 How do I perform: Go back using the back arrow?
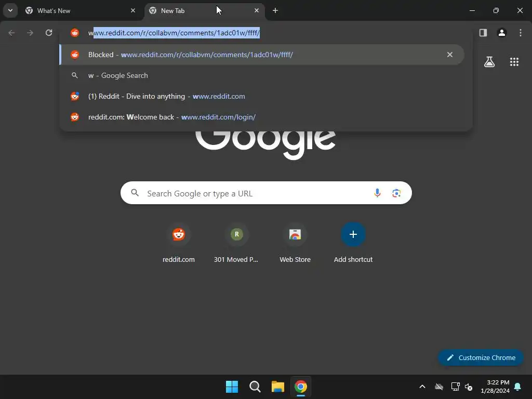pos(11,33)
